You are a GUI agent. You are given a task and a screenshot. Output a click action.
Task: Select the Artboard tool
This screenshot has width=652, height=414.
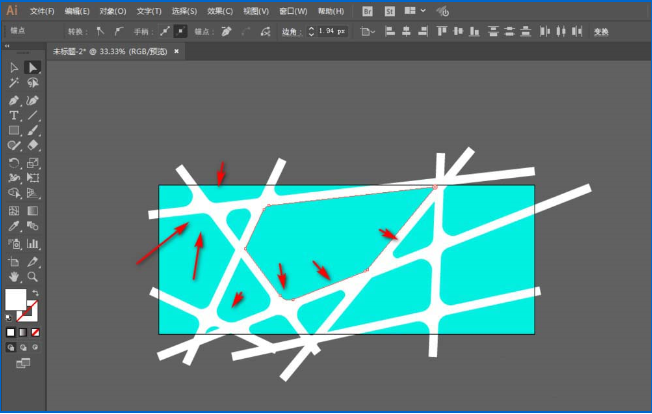click(14, 261)
